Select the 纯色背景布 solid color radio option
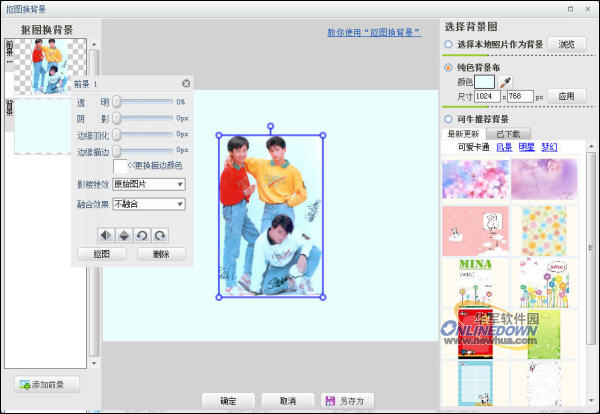This screenshot has width=600, height=414. (448, 67)
